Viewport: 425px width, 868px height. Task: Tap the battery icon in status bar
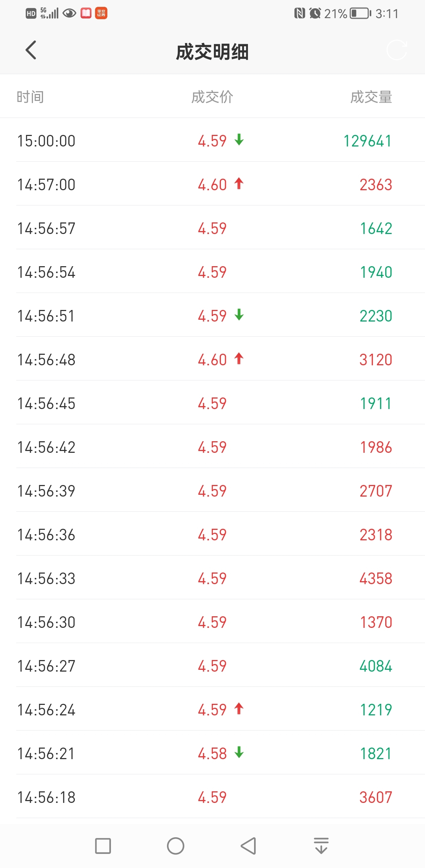click(361, 13)
